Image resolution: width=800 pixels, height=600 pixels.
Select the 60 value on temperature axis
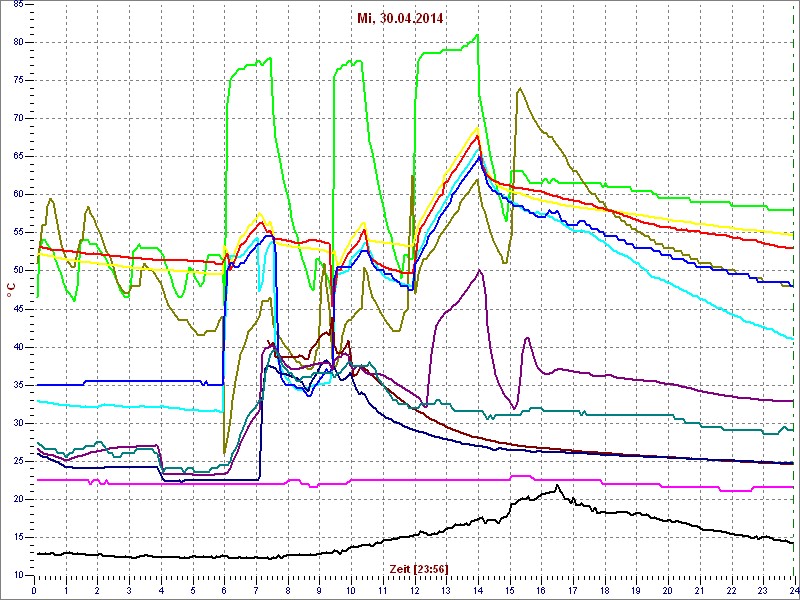click(x=17, y=195)
